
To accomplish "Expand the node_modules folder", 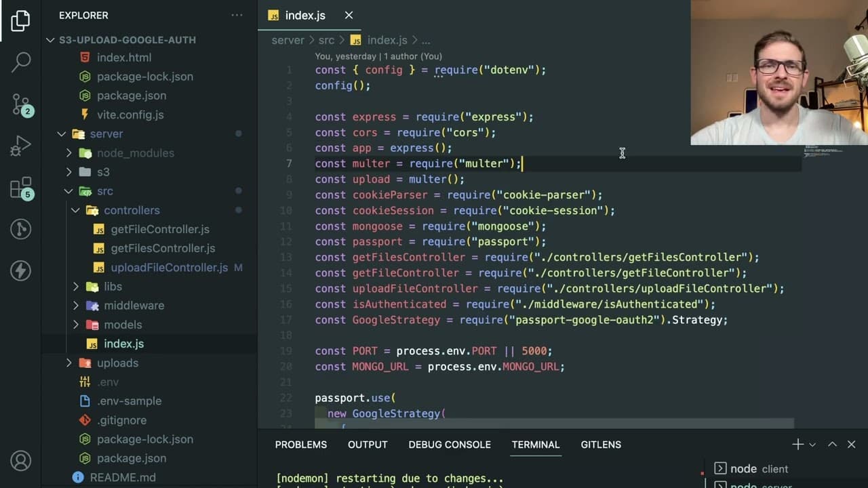I will coord(68,153).
